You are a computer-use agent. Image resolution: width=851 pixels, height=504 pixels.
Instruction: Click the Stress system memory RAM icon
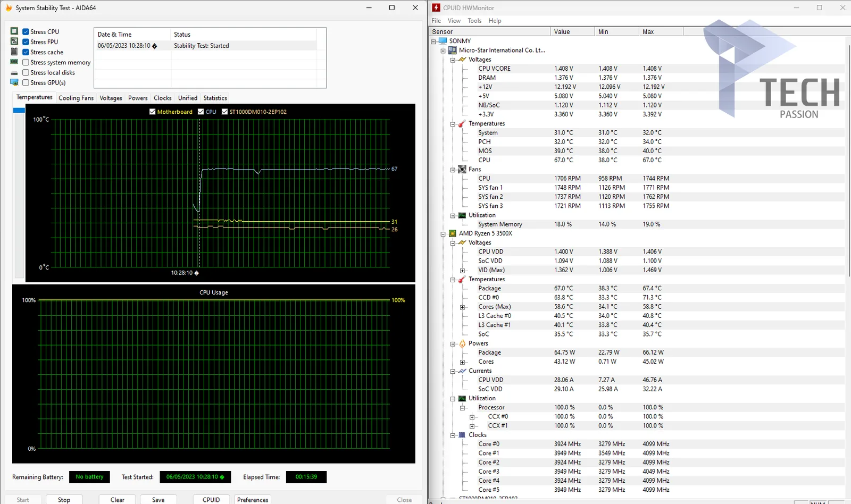tap(14, 62)
